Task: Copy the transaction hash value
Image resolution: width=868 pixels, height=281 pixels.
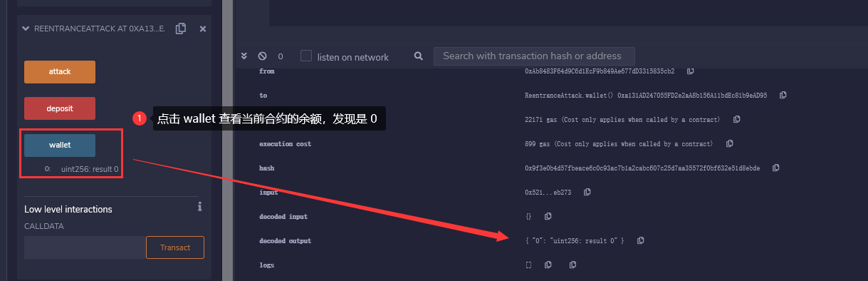Action: click(776, 168)
